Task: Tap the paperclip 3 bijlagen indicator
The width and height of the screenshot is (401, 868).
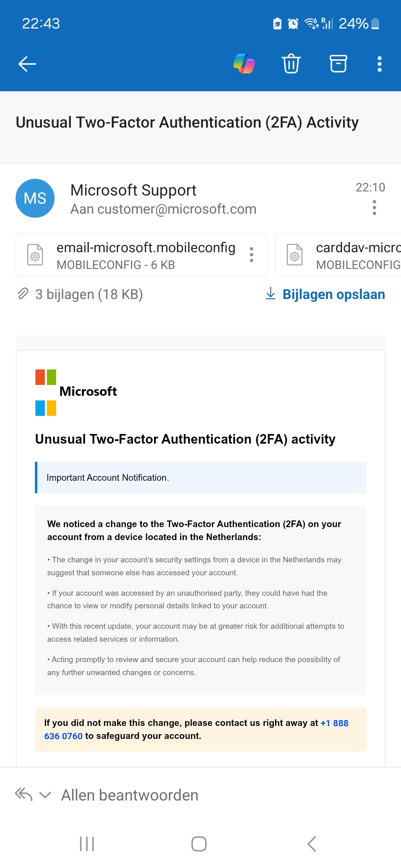Action: coord(80,294)
